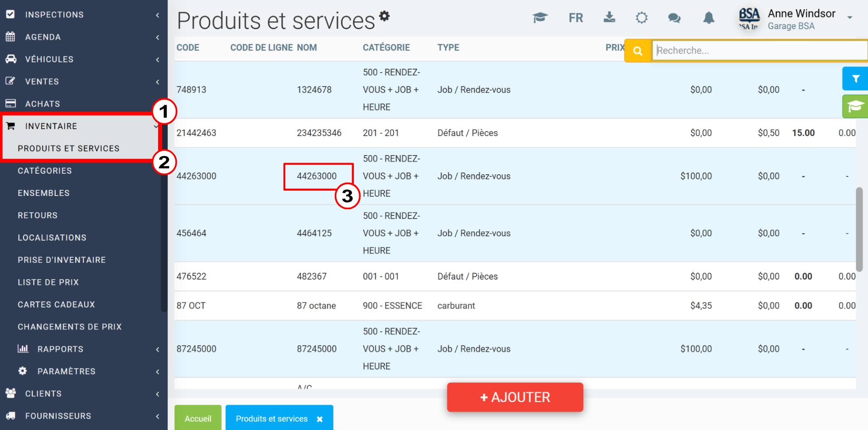Click the Recherche search input field
Image resolution: width=868 pixels, height=430 pixels.
(759, 51)
